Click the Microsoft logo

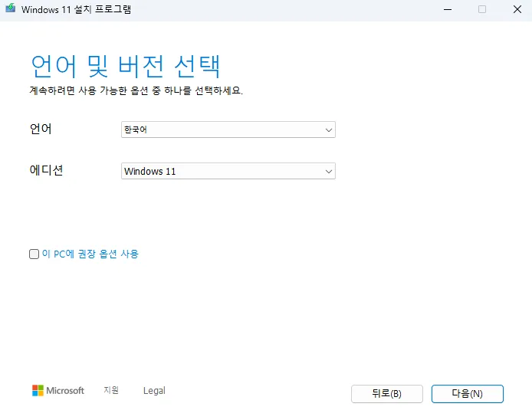[x=58, y=390]
